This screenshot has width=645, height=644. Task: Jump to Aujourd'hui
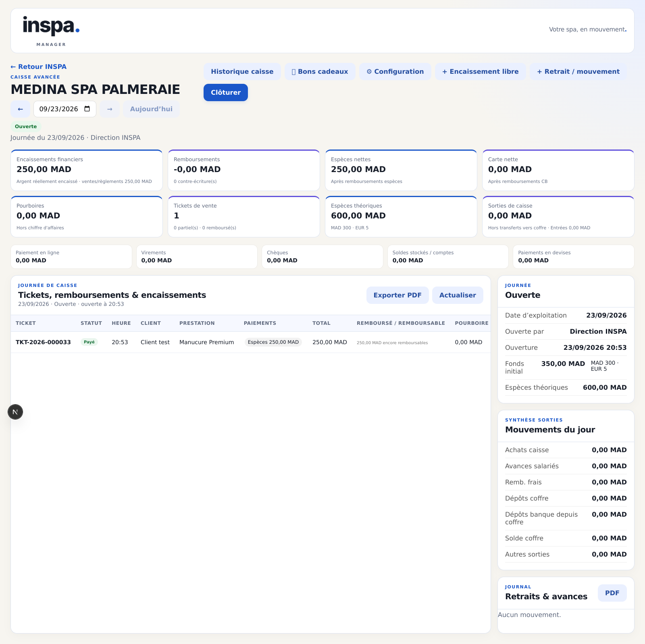[x=151, y=109]
